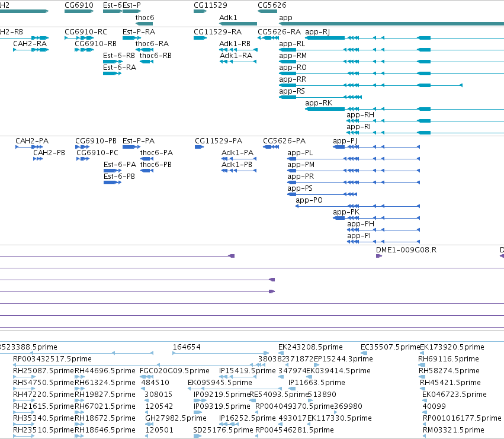Click the CAH2-PB protein label
Image resolution: width=504 pixels, height=439 pixels.
49,153
